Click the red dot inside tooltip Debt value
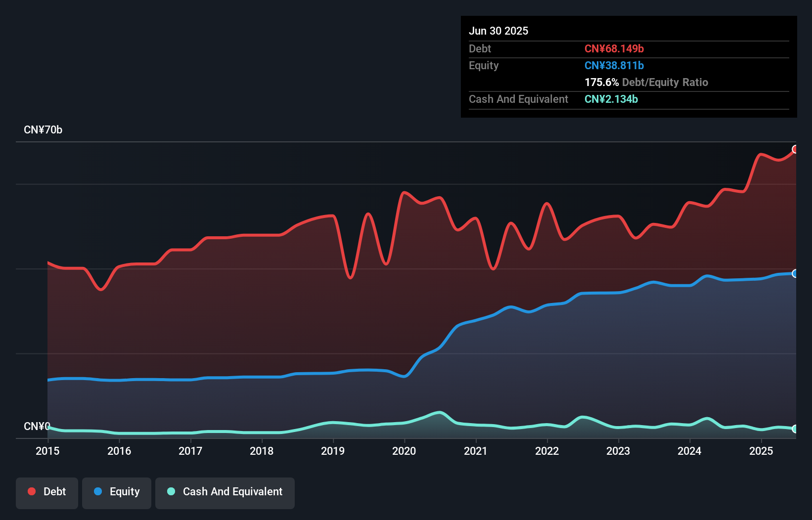 pyautogui.click(x=615, y=48)
